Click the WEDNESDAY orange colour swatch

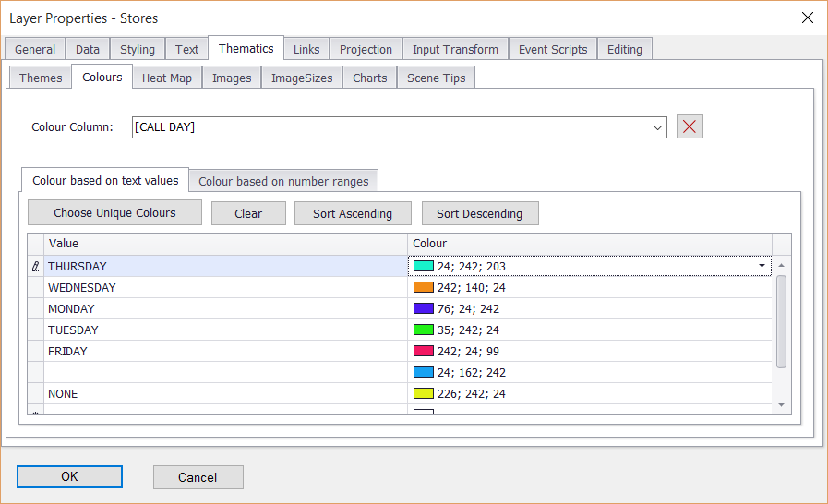click(424, 288)
